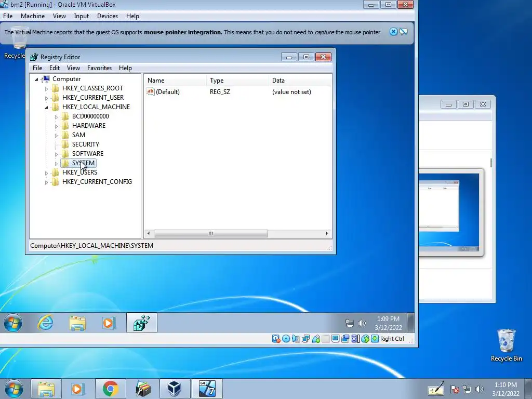The image size is (532, 399).
Task: Open the Favorites menu
Action: coord(99,68)
